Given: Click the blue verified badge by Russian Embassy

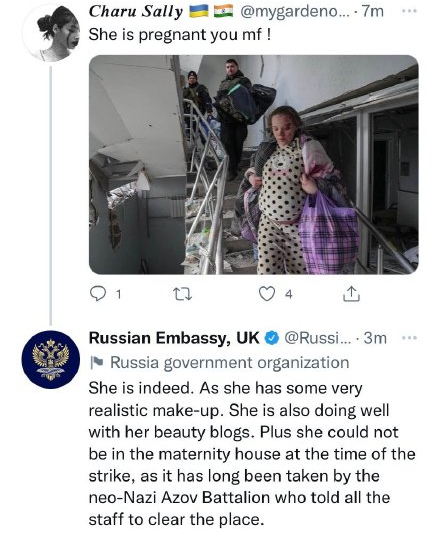Looking at the screenshot, I should coord(272,338).
